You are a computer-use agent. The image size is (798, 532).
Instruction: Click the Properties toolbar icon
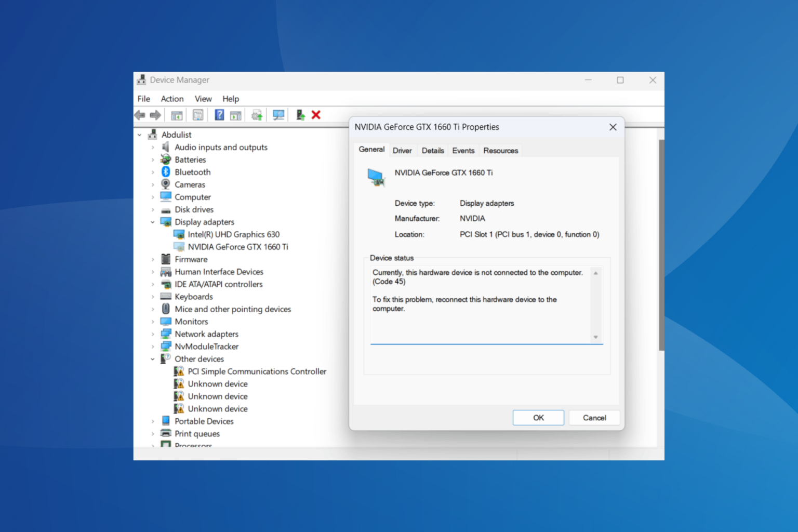198,115
